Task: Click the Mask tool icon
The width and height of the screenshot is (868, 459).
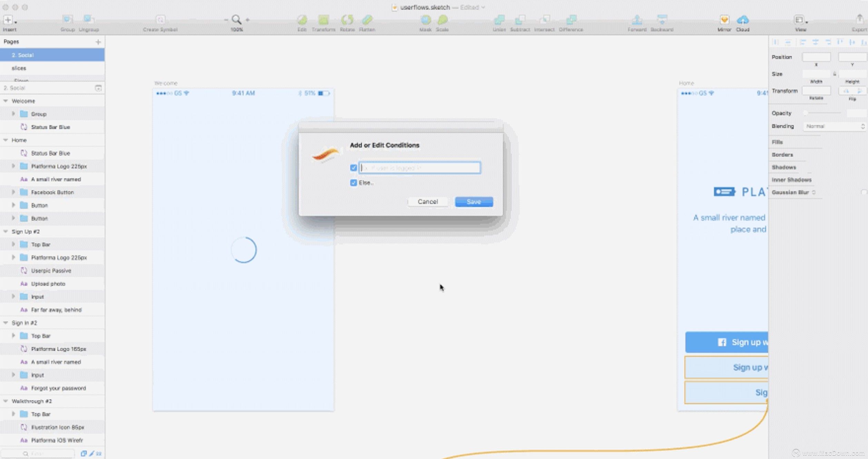Action: click(425, 20)
